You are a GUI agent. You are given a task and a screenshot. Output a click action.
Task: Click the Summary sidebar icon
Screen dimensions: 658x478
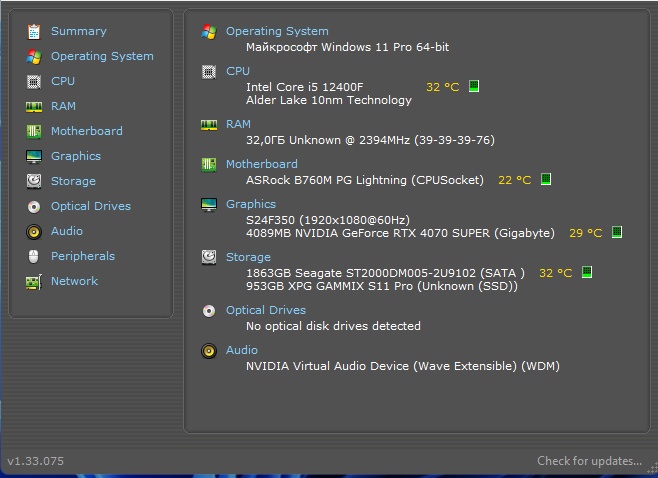pos(34,32)
